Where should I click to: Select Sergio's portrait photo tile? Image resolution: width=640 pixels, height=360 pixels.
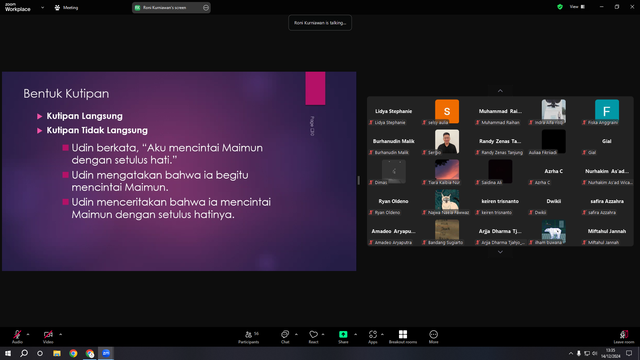point(447,142)
